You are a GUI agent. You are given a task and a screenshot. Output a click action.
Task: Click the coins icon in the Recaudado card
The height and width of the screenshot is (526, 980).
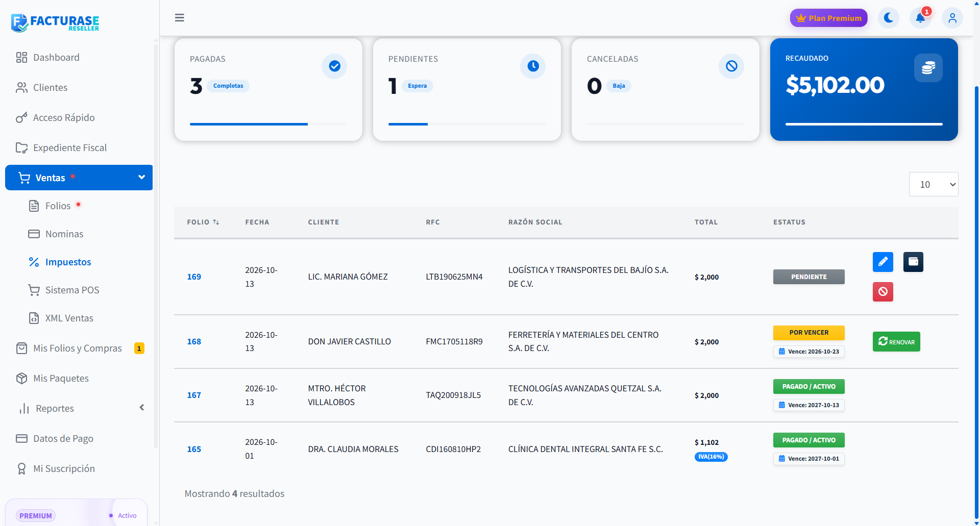pyautogui.click(x=928, y=68)
